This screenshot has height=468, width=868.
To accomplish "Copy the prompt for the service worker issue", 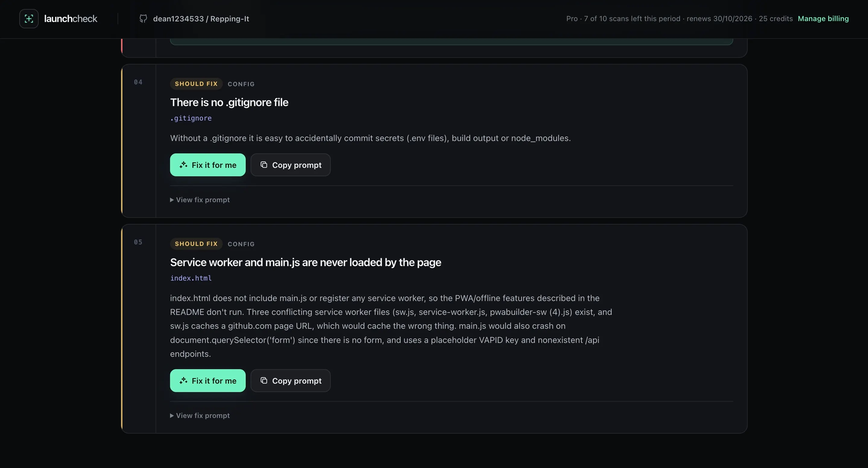I will click(x=290, y=381).
